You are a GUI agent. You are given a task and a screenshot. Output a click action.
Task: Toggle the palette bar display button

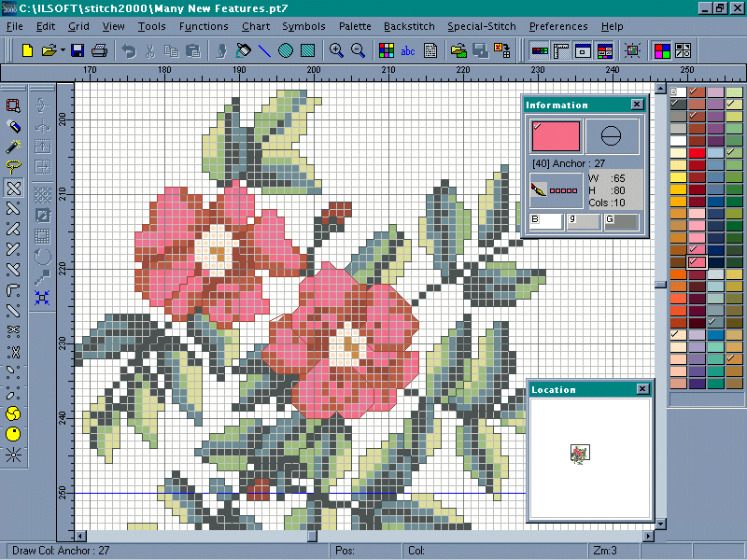pyautogui.click(x=540, y=50)
